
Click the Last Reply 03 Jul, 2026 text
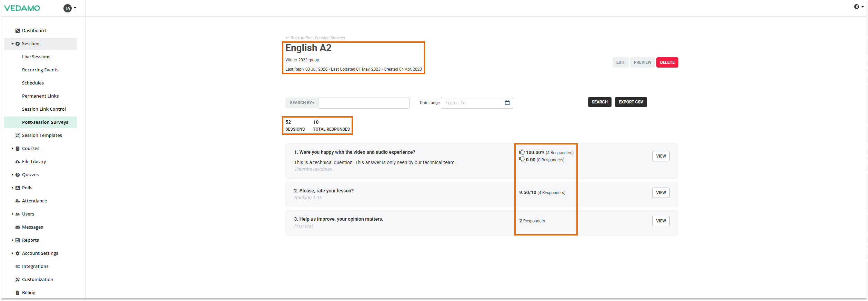pos(306,69)
